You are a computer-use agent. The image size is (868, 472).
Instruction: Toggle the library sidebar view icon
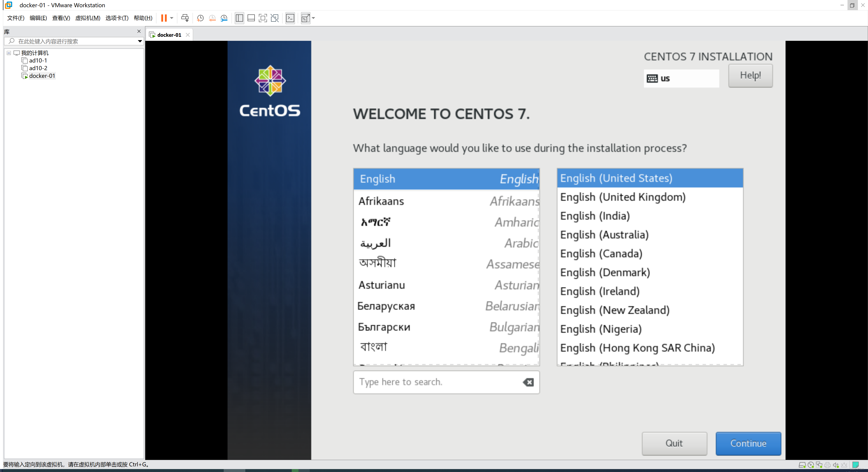(239, 18)
